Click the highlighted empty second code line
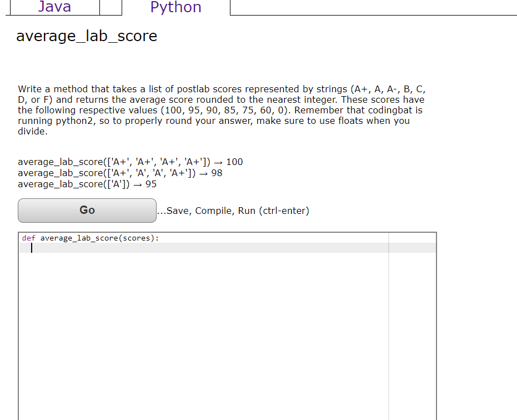 coord(228,248)
